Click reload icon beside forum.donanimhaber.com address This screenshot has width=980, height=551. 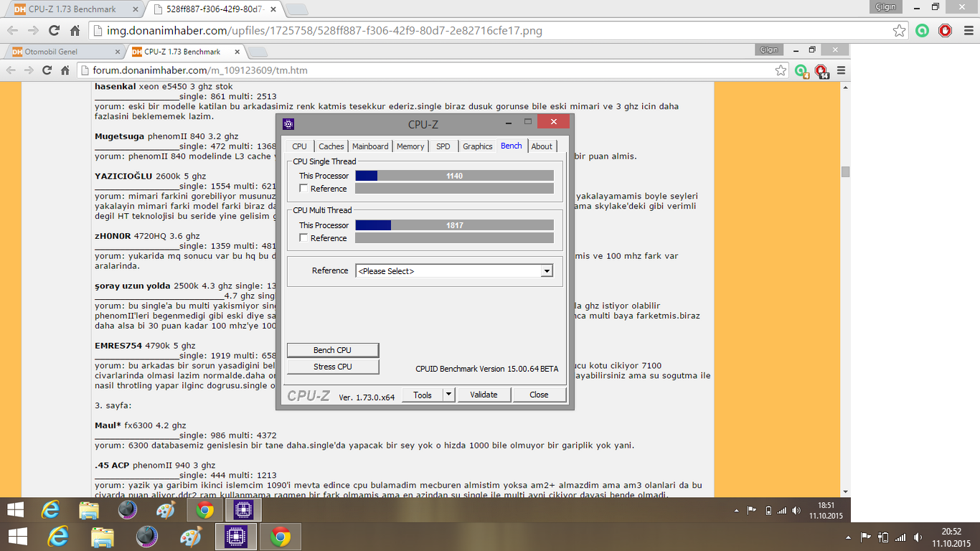coord(47,70)
